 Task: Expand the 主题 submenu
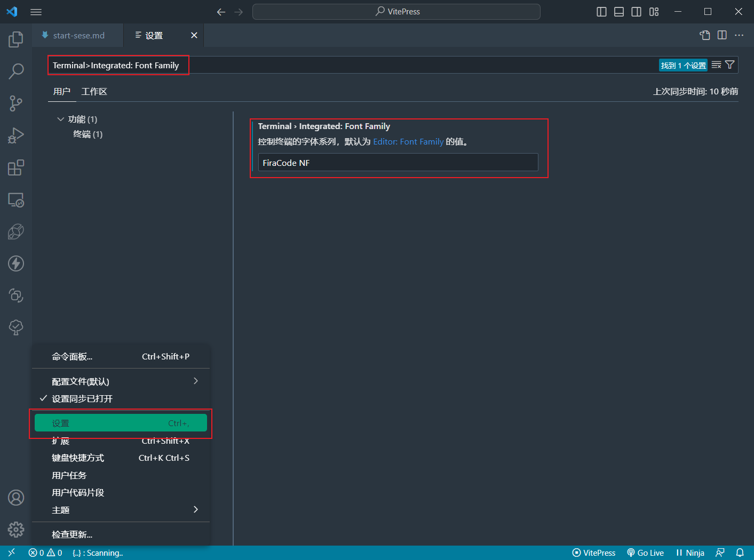tap(121, 510)
